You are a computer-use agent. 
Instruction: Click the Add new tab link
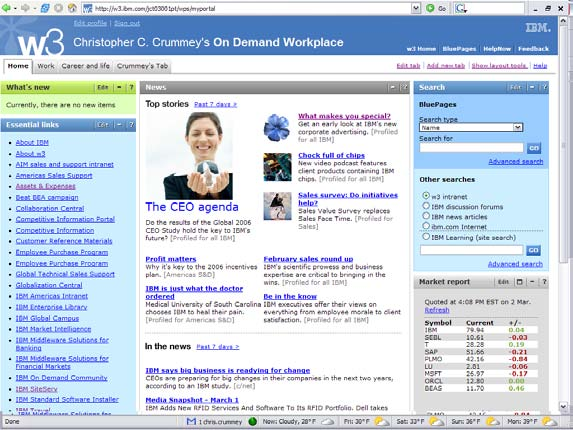(446, 66)
